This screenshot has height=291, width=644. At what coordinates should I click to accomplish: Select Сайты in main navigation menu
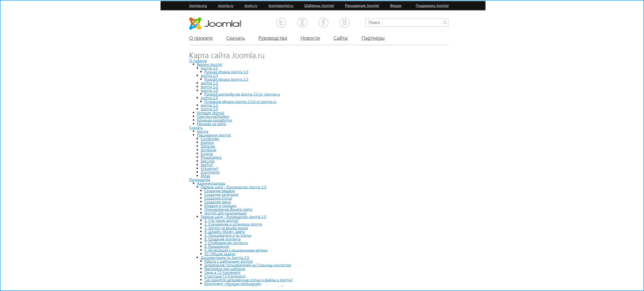(341, 38)
